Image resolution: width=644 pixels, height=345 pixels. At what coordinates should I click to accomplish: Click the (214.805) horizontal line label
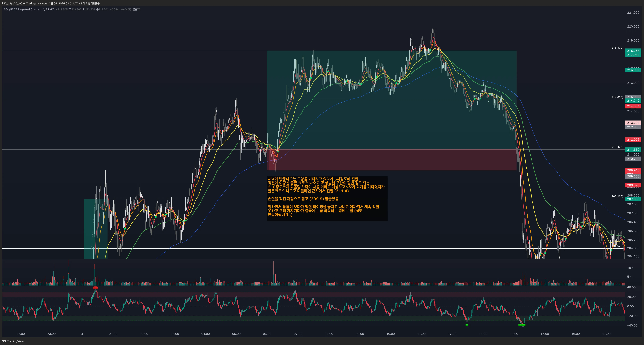[x=617, y=97]
